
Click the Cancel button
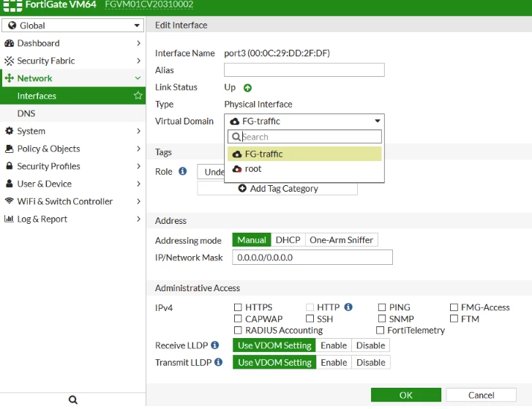[481, 395]
